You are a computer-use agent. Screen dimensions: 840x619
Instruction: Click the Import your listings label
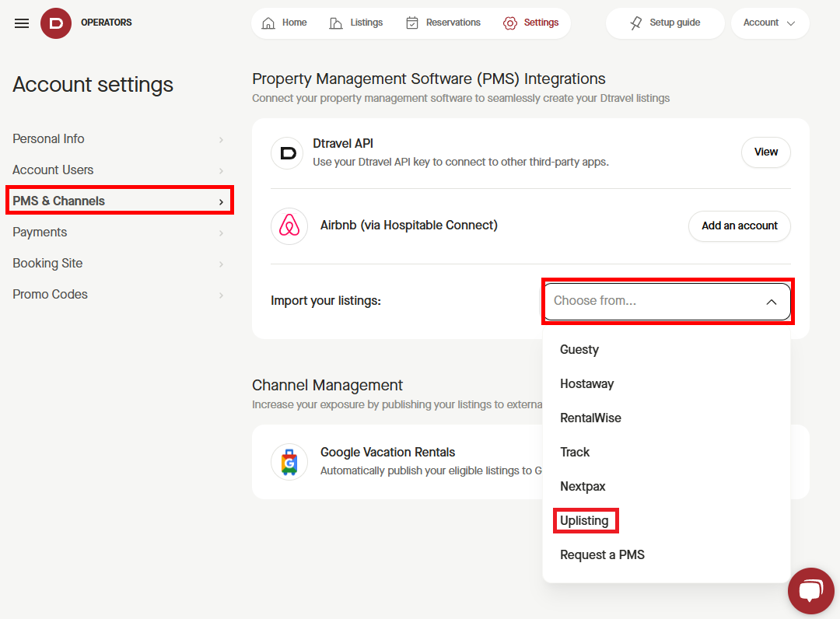click(x=326, y=301)
